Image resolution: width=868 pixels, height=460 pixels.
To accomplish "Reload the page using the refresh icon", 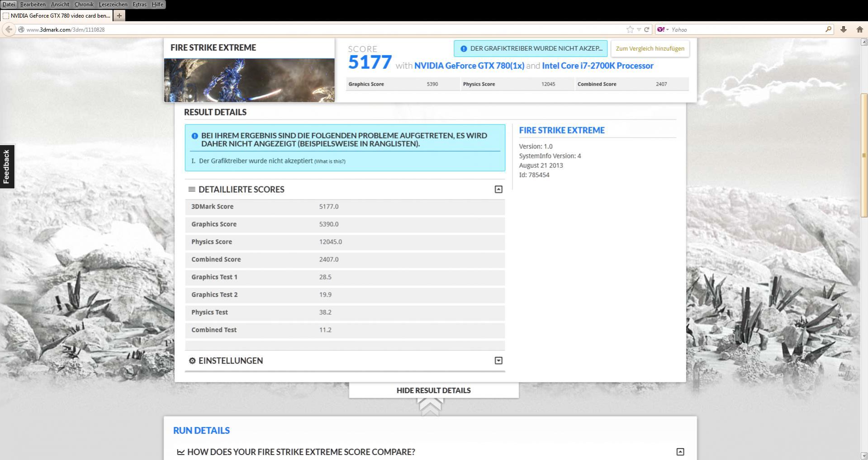I will coord(647,29).
